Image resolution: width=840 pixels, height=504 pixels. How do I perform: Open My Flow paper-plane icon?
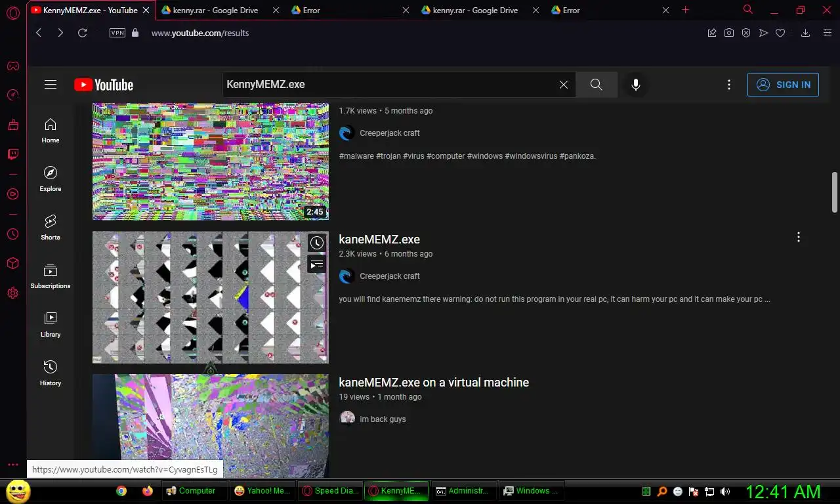pos(763,33)
